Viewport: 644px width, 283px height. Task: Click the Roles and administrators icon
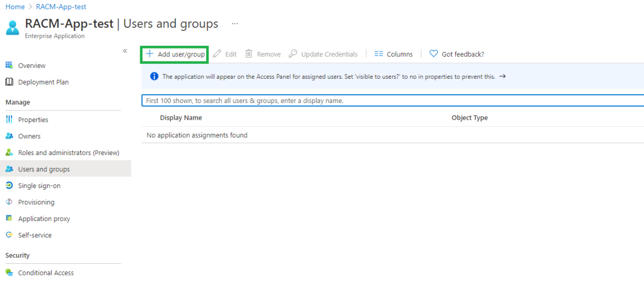[x=9, y=153]
